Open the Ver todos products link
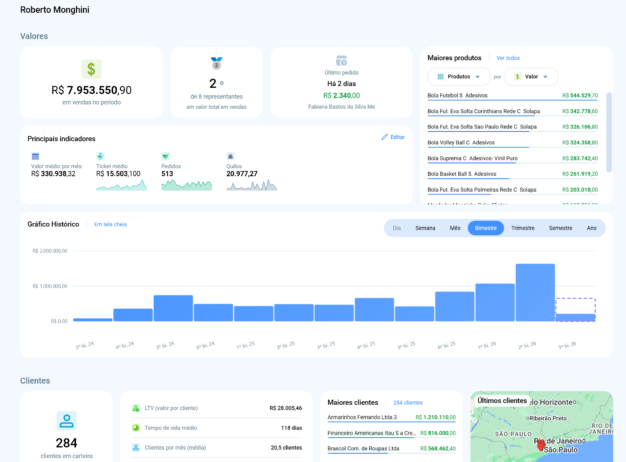Viewport: 626px width, 462px height. click(508, 58)
